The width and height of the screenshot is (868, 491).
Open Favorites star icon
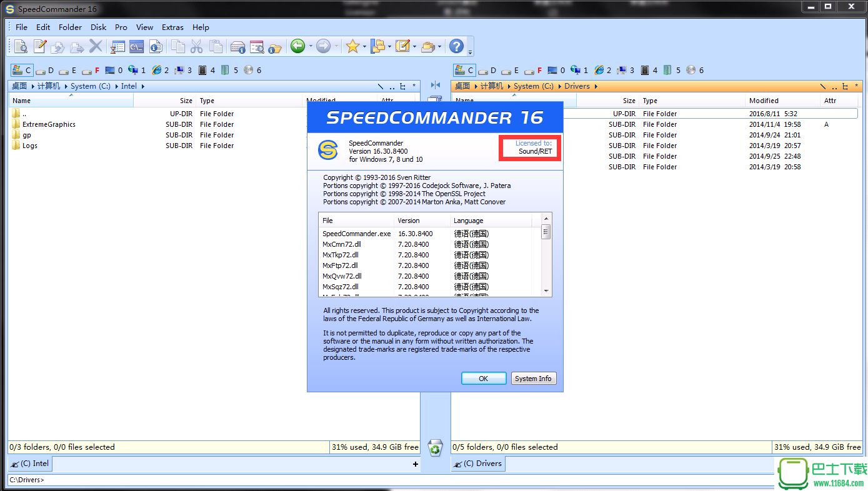click(352, 46)
